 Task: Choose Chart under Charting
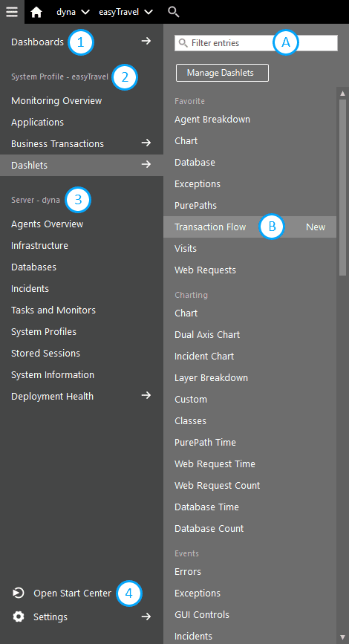tap(186, 313)
